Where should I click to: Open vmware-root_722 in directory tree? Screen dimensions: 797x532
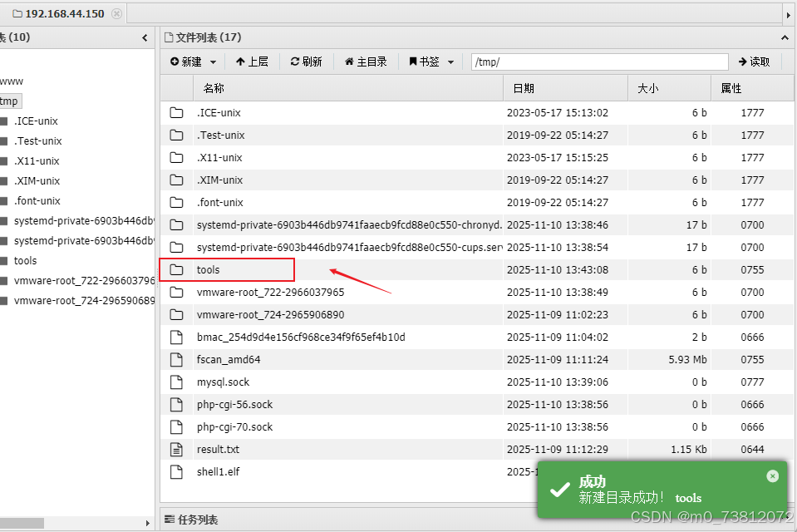(x=84, y=281)
